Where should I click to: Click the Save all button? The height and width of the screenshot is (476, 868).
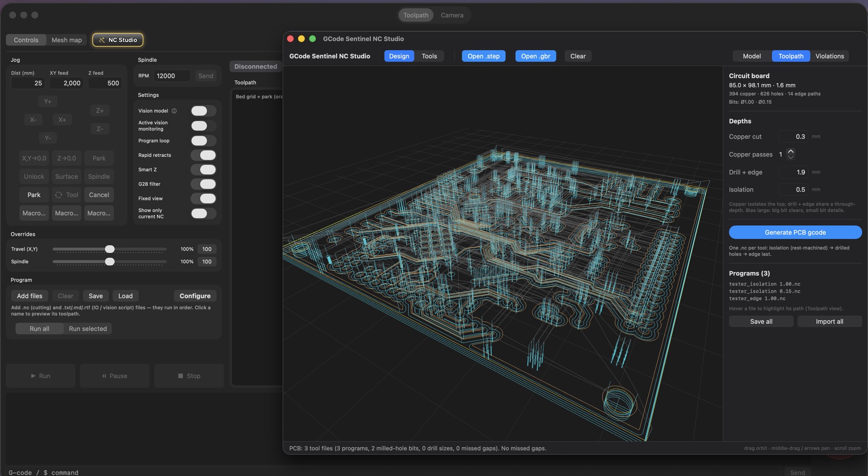pyautogui.click(x=761, y=322)
